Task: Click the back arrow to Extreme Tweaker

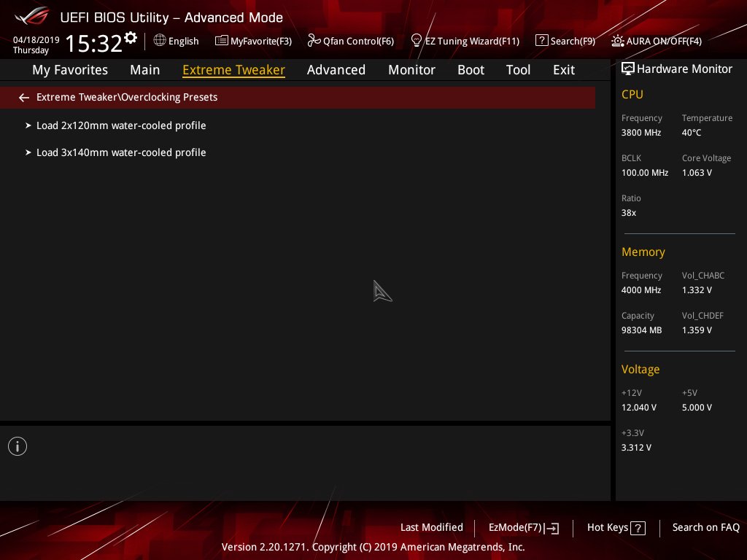Action: click(24, 98)
